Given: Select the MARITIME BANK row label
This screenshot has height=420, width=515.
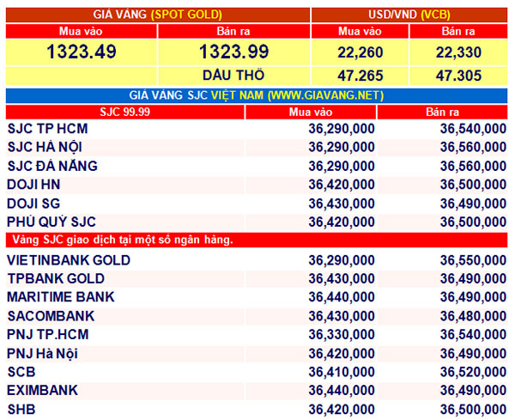Looking at the screenshot, I should click(x=61, y=297).
